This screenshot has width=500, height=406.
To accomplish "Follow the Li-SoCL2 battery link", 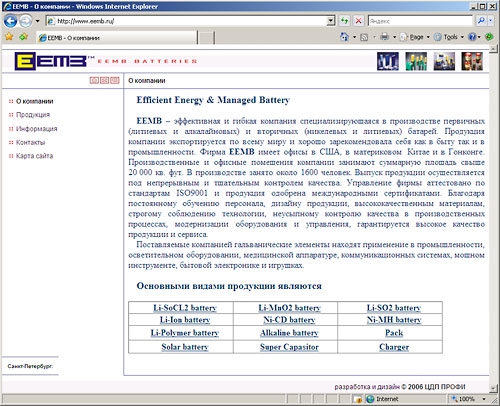I will coord(185,308).
